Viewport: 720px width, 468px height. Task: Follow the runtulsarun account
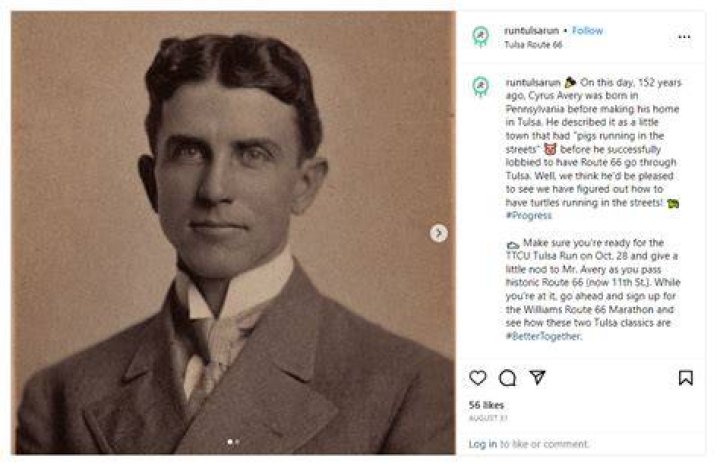pos(587,31)
